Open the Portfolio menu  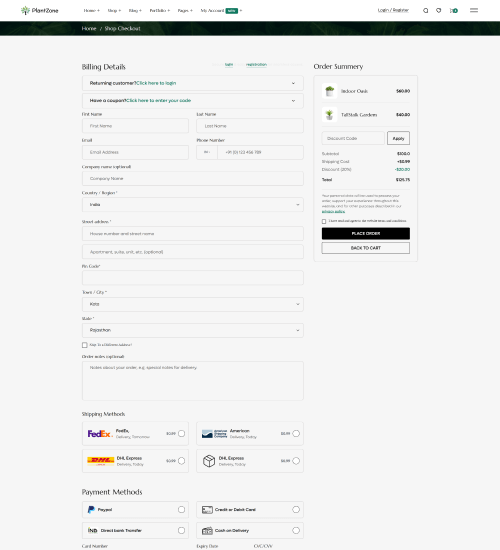click(160, 11)
